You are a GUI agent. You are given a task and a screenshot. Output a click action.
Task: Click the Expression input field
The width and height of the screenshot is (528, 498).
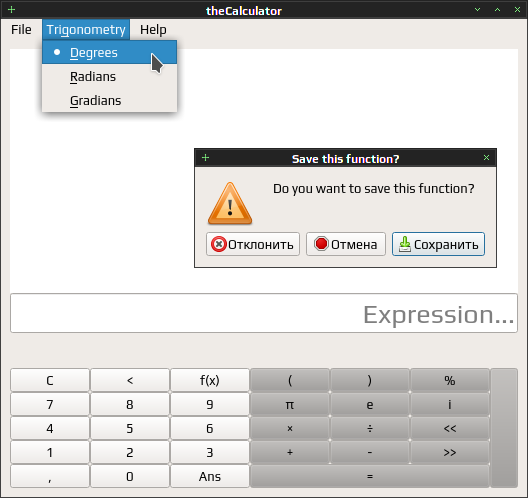(x=264, y=313)
